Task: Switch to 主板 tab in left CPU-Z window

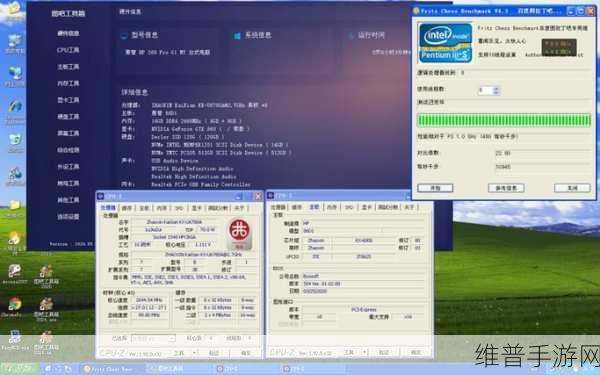Action: click(x=144, y=208)
